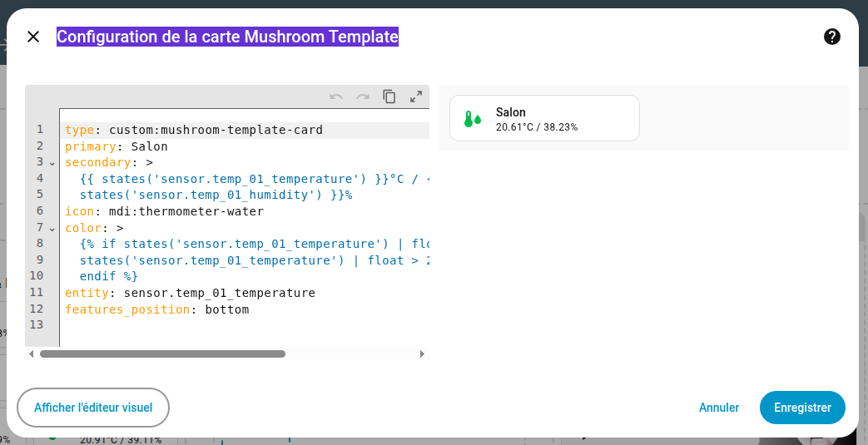868x445 pixels.
Task: Click the redo icon in code editor
Action: (x=363, y=96)
